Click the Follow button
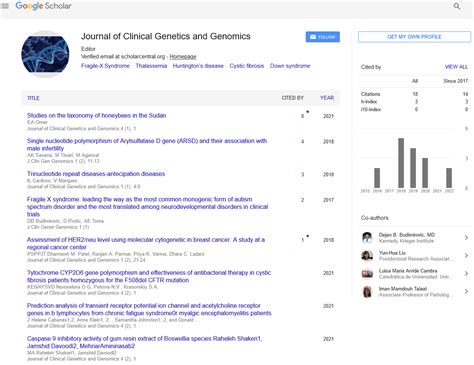The image size is (474, 365). tap(323, 37)
